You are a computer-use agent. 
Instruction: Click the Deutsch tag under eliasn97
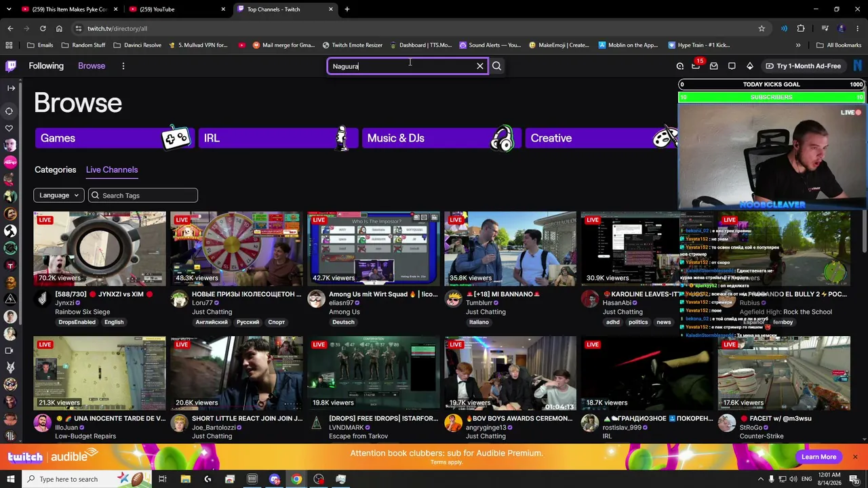pos(343,322)
